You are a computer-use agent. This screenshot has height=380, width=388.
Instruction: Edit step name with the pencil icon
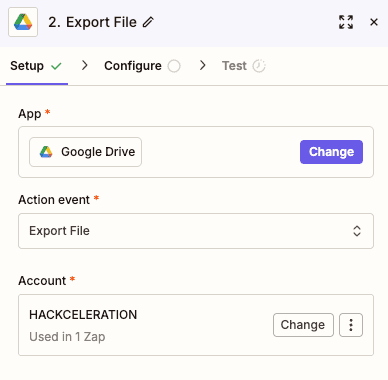click(148, 22)
